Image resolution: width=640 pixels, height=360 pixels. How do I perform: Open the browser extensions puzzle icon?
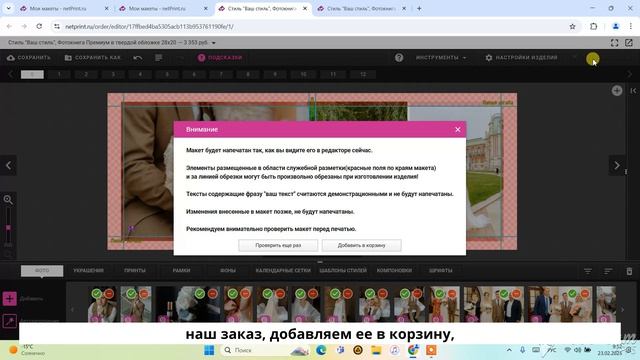pyautogui.click(x=593, y=27)
